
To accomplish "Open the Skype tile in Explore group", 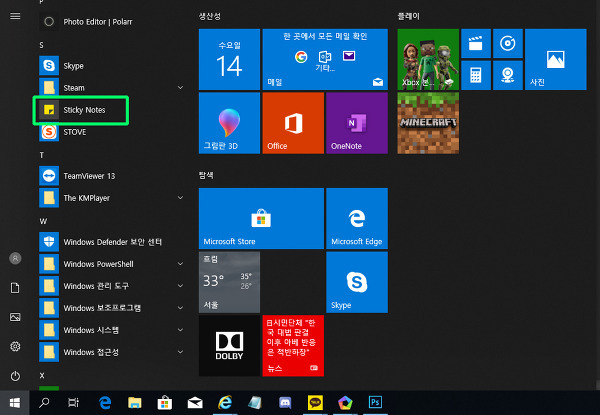I will pos(357,282).
